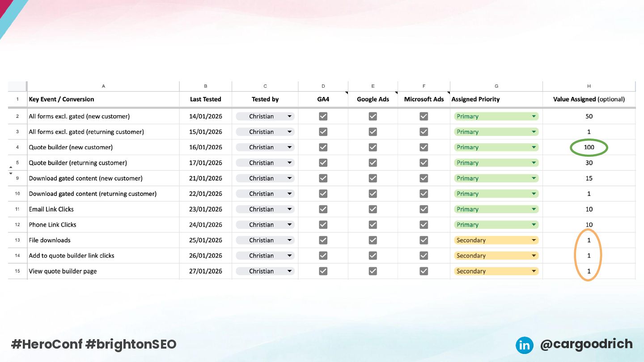This screenshot has height=362, width=644.
Task: Select column H header
Action: tap(589, 86)
